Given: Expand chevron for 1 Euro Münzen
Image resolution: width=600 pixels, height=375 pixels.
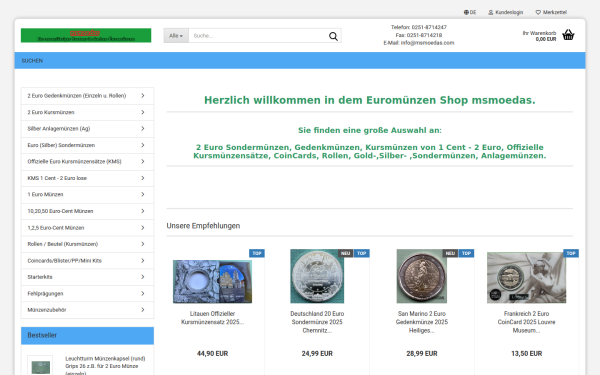Looking at the screenshot, I should [x=143, y=194].
